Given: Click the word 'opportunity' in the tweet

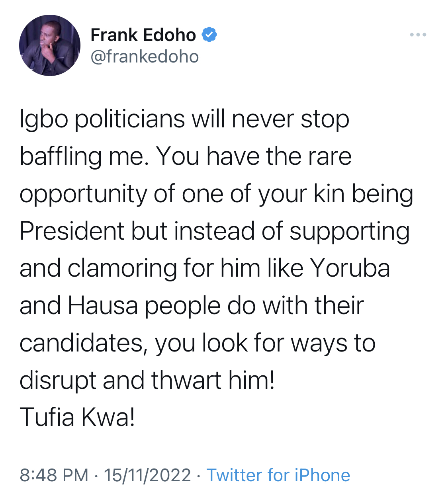Looking at the screenshot, I should click(83, 195).
